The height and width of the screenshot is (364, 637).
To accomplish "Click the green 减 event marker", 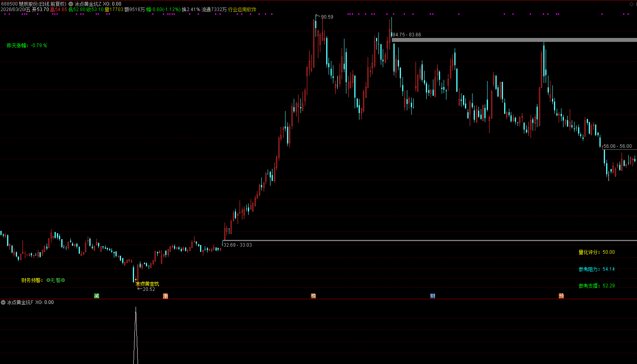I will [96, 296].
